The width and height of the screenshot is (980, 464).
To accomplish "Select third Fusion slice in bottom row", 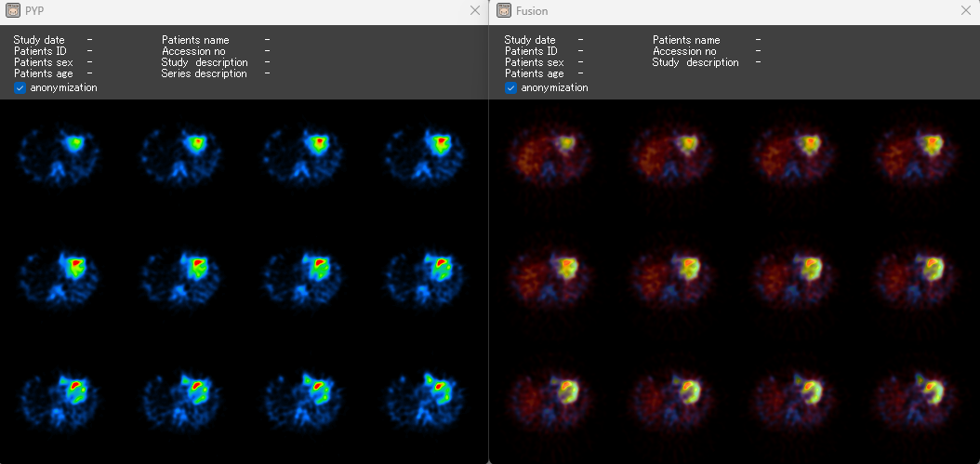I will click(x=792, y=400).
